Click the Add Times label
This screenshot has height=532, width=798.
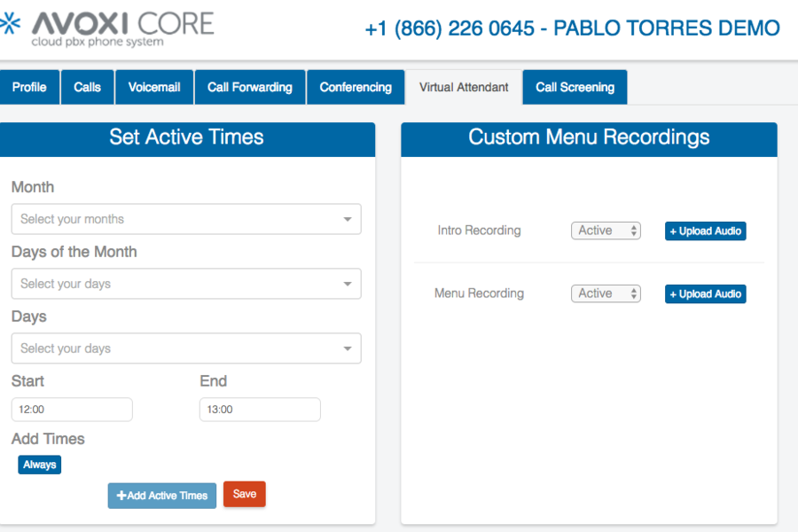pos(49,440)
